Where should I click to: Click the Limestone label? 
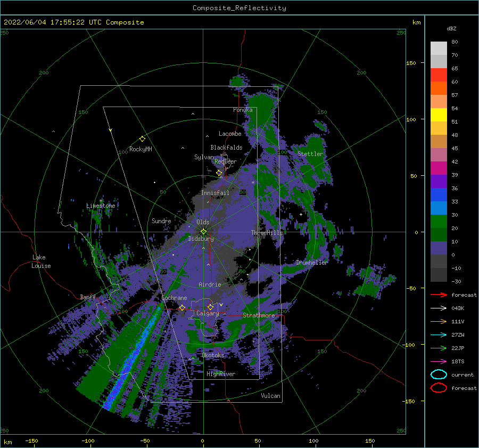pyautogui.click(x=101, y=206)
